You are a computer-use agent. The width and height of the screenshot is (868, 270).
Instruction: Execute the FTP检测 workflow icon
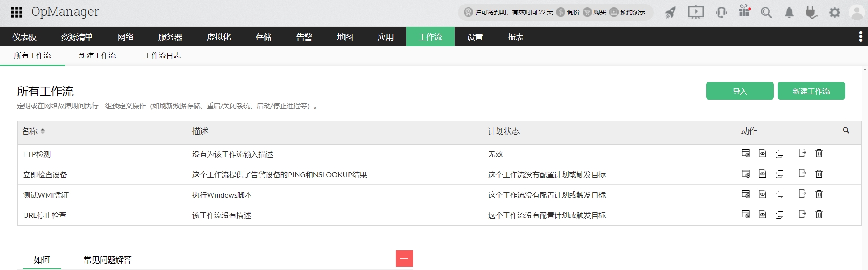[x=746, y=154]
